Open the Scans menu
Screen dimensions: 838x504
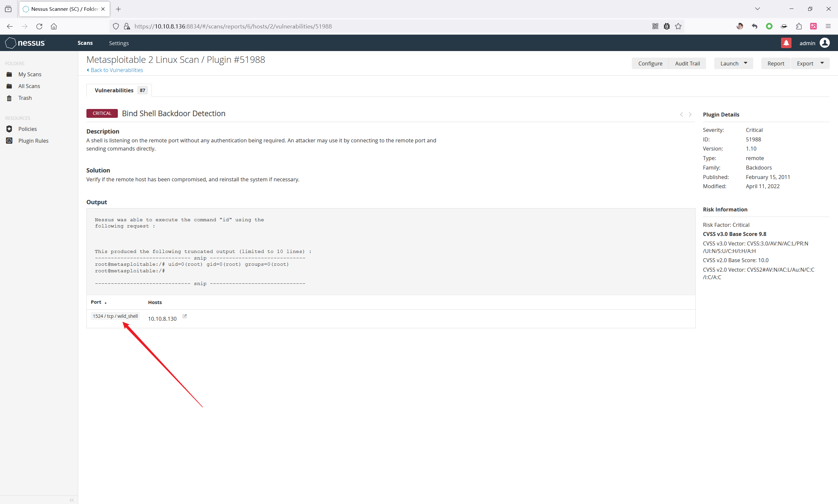(x=85, y=43)
